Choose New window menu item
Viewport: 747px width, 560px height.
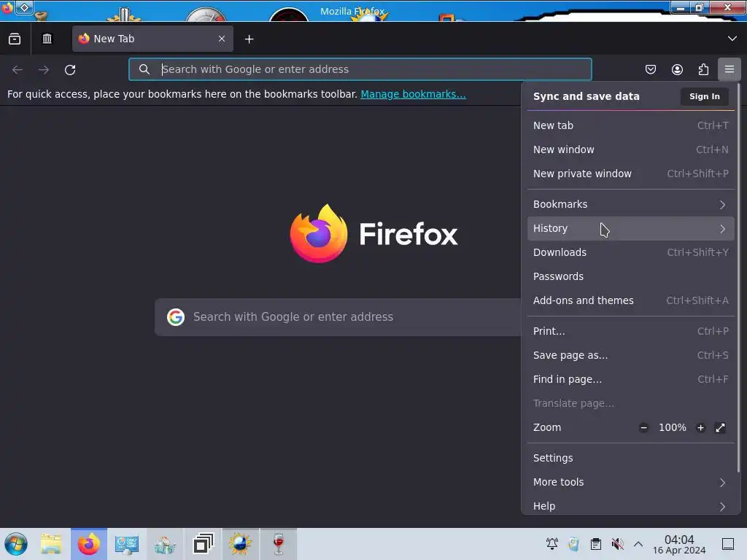click(631, 149)
